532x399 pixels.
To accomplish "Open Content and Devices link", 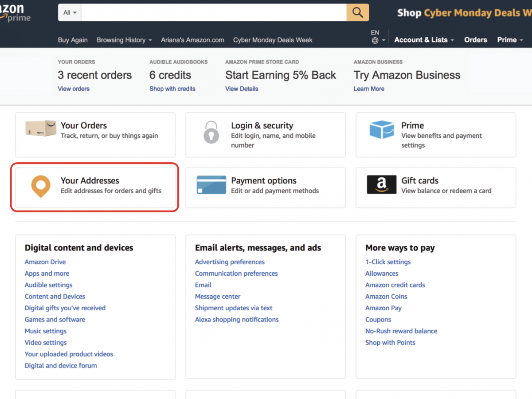I will pyautogui.click(x=55, y=297).
